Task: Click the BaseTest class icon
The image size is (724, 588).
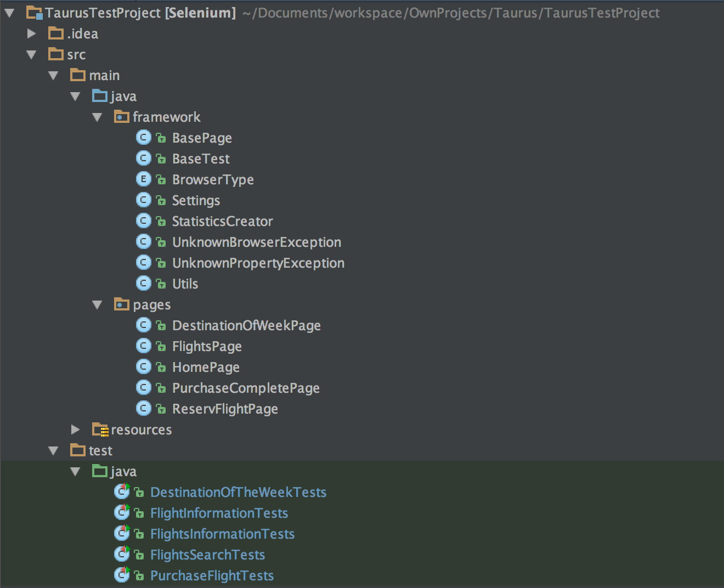Action: click(x=143, y=159)
